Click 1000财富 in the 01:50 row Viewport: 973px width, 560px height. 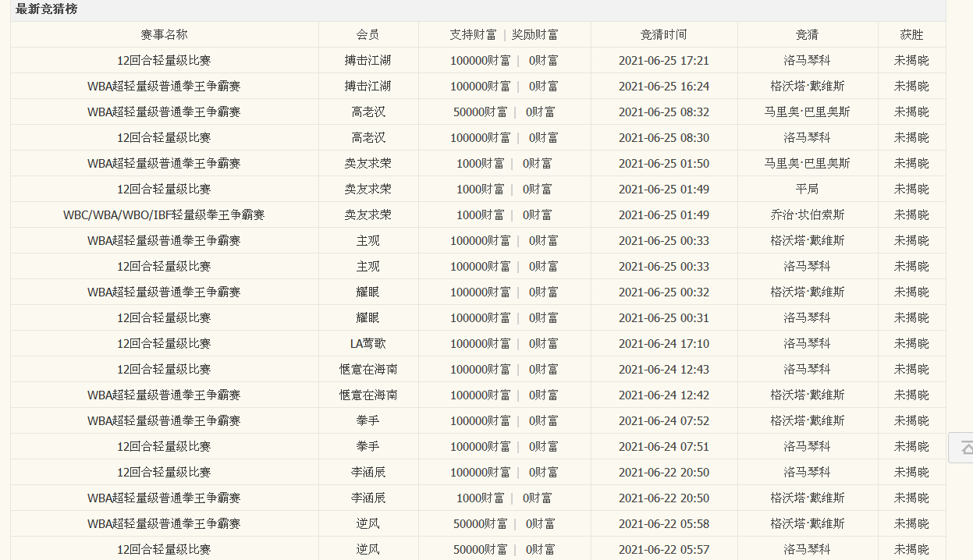click(480, 163)
